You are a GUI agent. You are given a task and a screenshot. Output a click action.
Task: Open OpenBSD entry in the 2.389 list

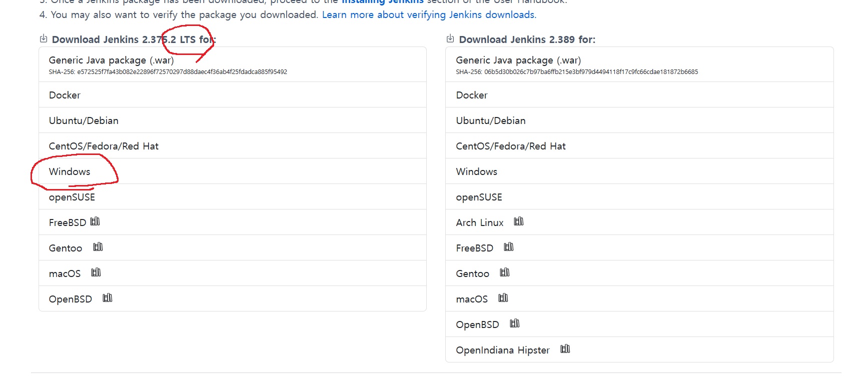point(639,324)
